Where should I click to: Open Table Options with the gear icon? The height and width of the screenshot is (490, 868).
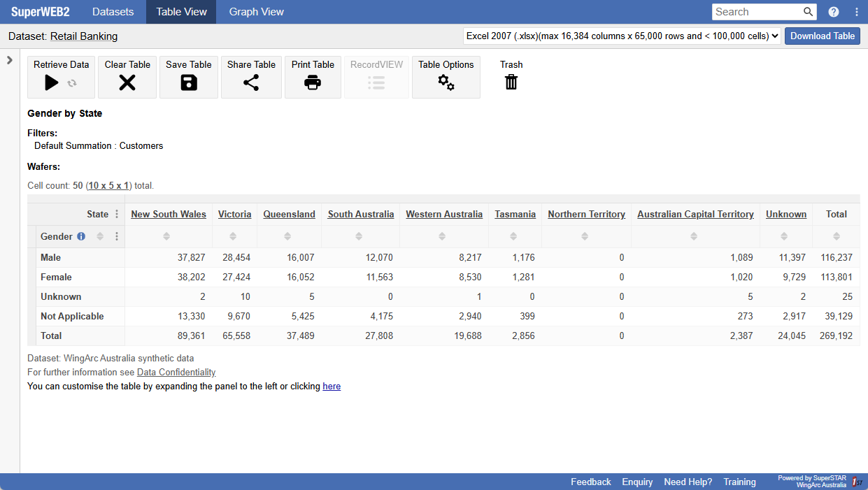tap(446, 82)
